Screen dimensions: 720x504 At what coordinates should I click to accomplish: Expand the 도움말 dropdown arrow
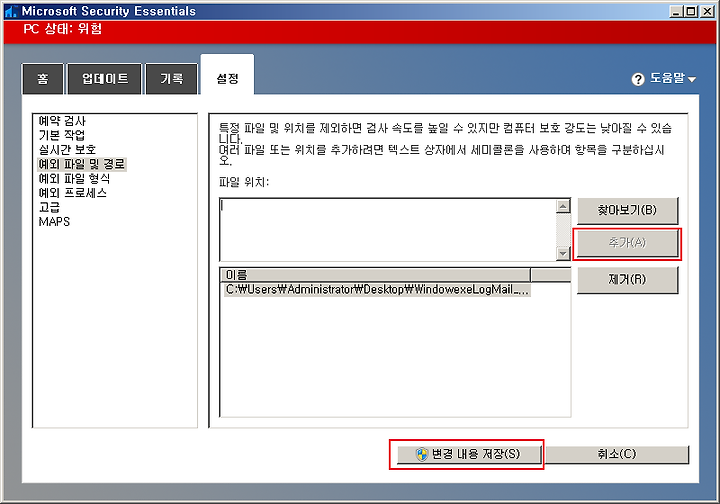click(x=692, y=80)
